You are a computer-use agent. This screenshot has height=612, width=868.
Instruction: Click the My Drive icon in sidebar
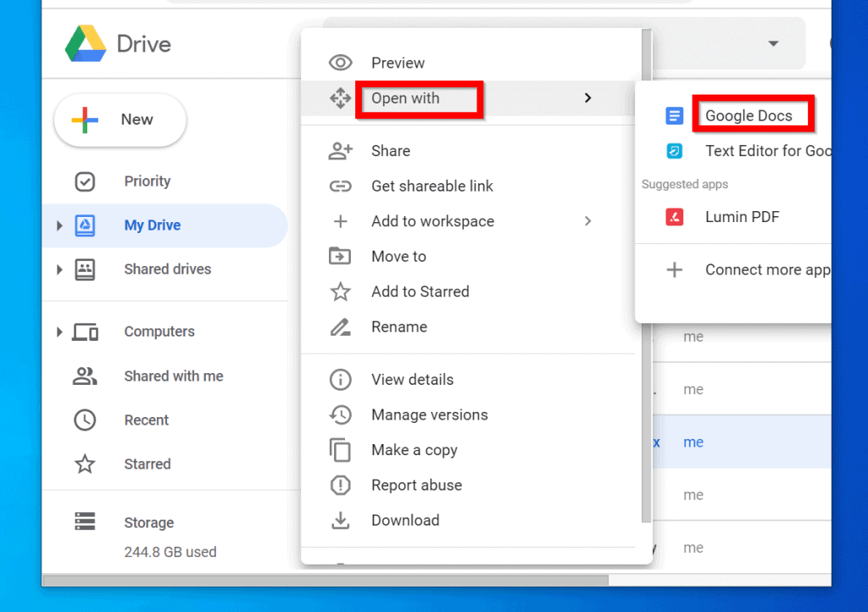click(85, 225)
